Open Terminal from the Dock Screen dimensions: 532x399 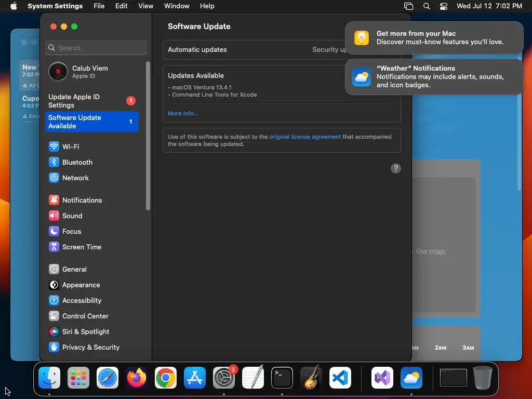point(282,378)
